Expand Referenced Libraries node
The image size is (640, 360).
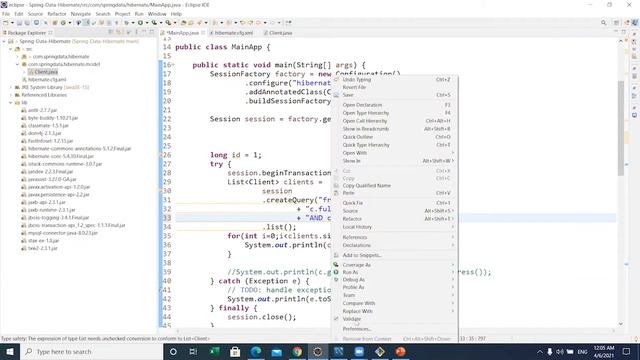pos(11,95)
